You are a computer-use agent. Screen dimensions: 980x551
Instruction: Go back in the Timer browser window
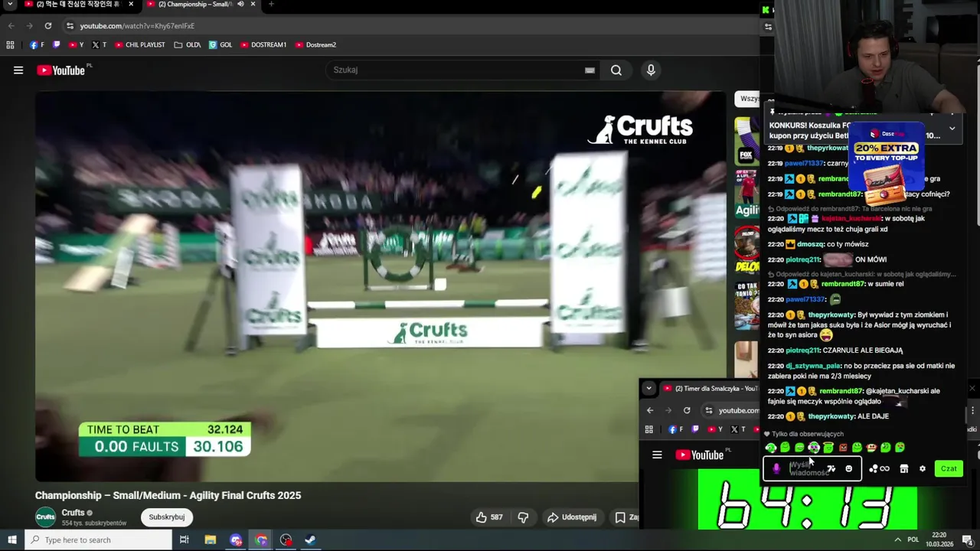(650, 410)
